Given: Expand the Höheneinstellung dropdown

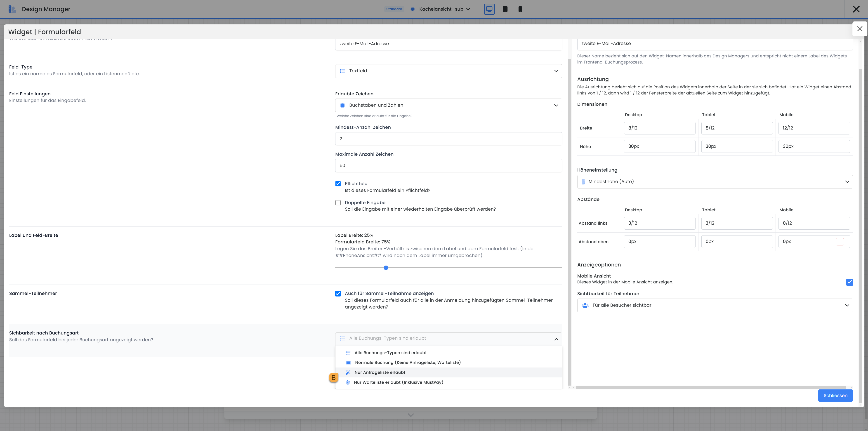Looking at the screenshot, I should click(714, 182).
